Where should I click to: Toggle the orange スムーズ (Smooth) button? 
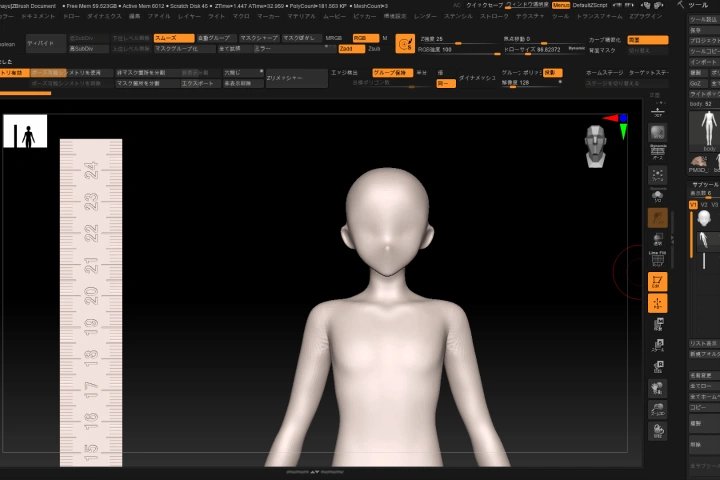tap(174, 38)
